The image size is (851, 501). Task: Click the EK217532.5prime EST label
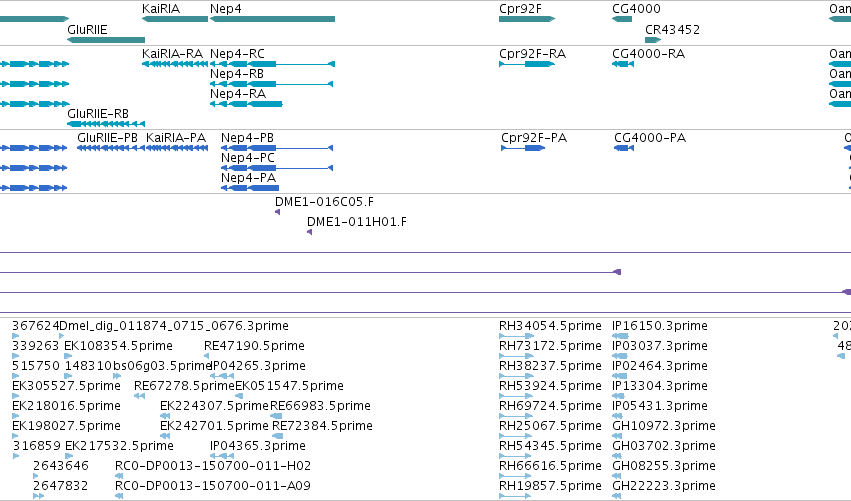point(119,446)
